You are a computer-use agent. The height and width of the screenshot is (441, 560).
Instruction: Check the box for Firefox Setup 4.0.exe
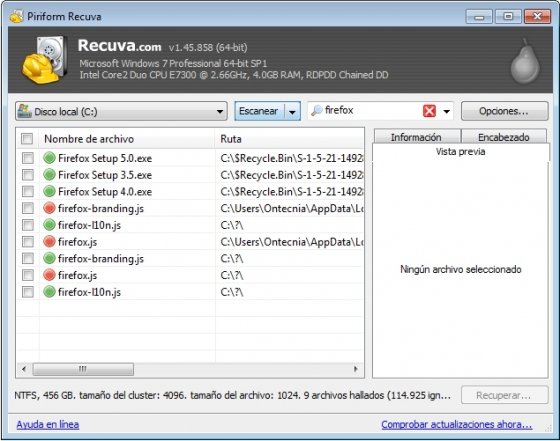[28, 191]
